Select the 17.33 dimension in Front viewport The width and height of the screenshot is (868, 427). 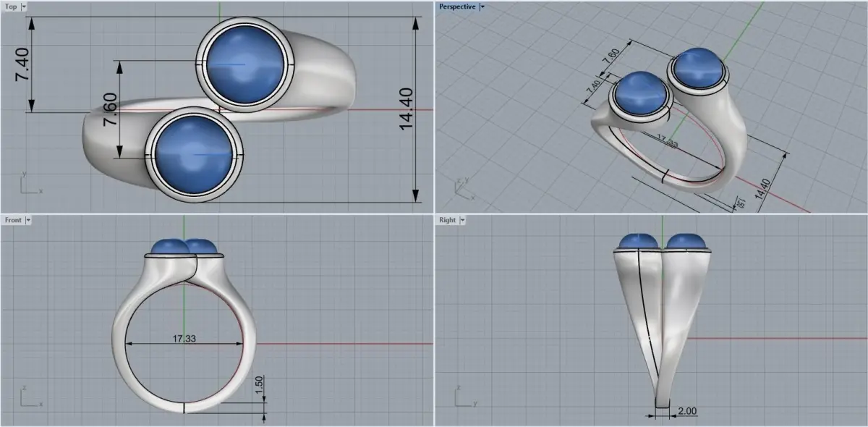(x=184, y=338)
